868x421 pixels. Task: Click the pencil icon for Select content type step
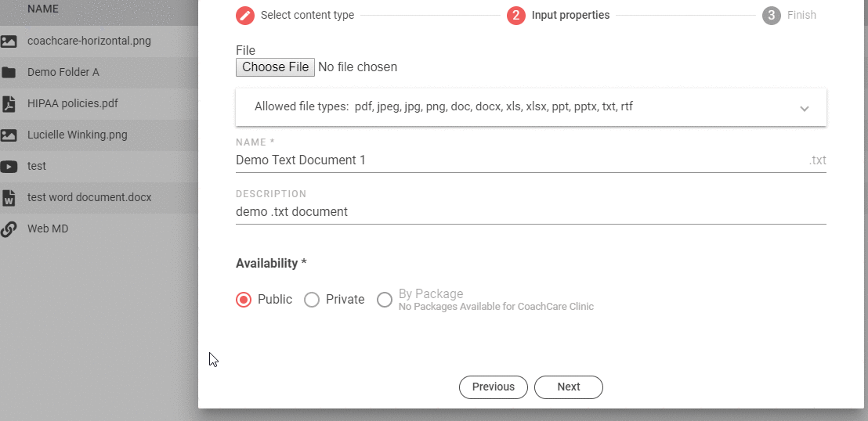click(x=245, y=15)
